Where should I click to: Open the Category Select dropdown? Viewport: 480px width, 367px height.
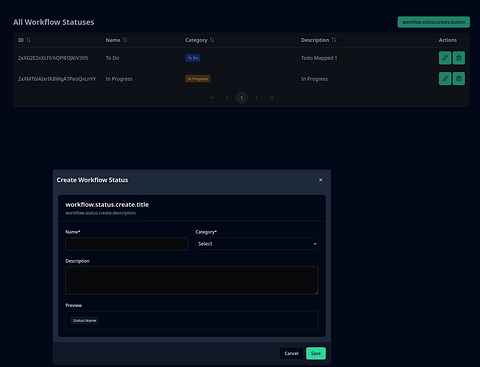(x=257, y=244)
